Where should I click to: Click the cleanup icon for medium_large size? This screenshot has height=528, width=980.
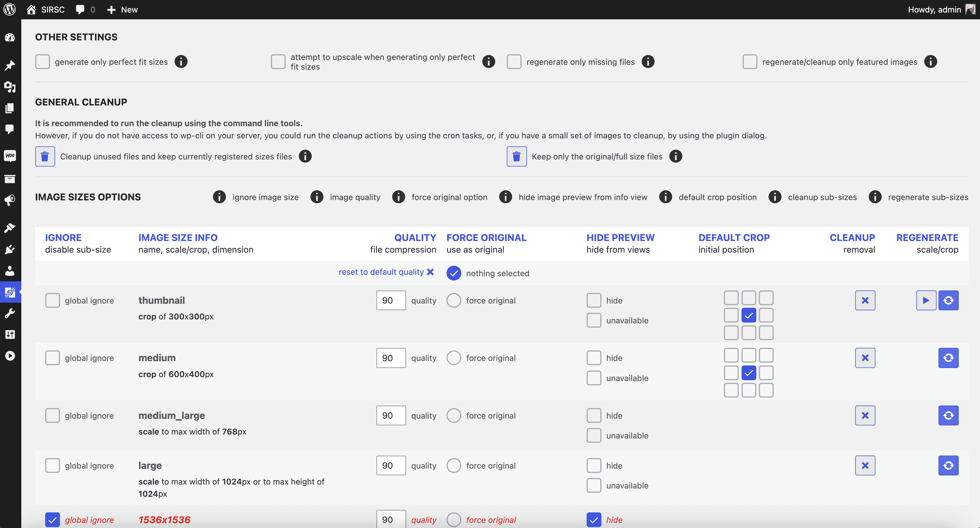click(865, 415)
